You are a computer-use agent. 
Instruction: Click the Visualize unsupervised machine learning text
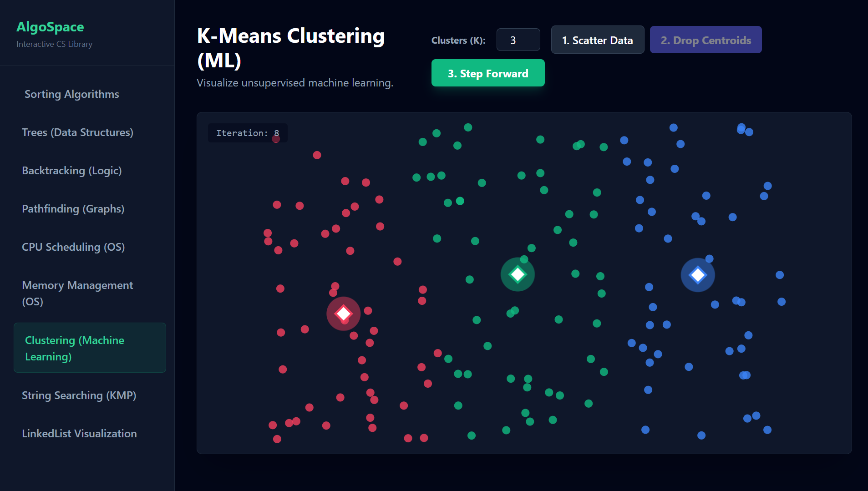pos(295,83)
